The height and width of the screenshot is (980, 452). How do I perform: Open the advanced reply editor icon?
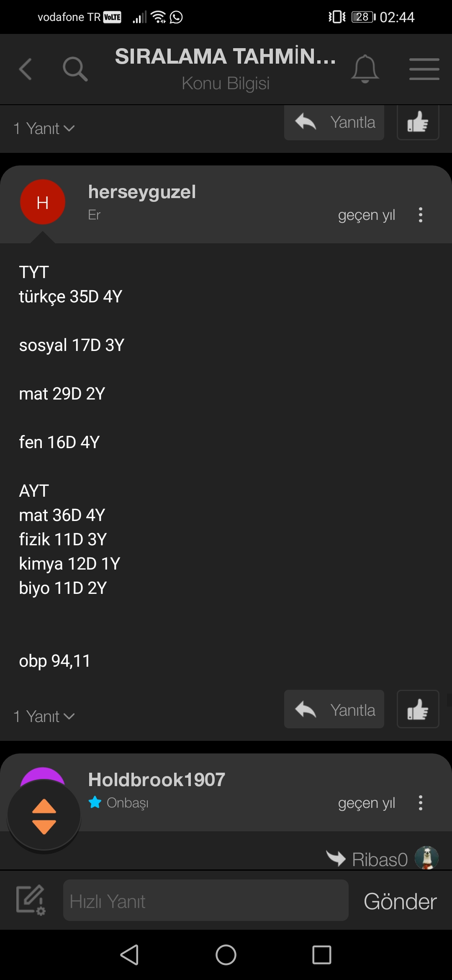(x=31, y=900)
